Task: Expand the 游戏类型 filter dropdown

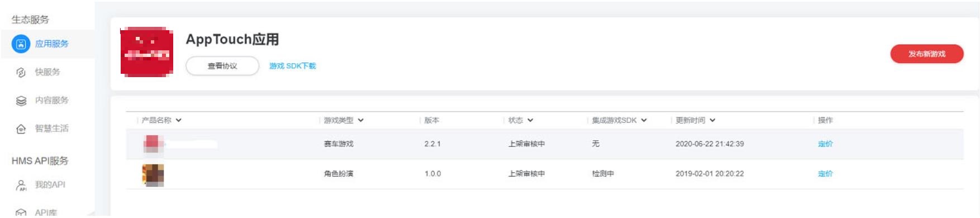Action: coord(360,120)
